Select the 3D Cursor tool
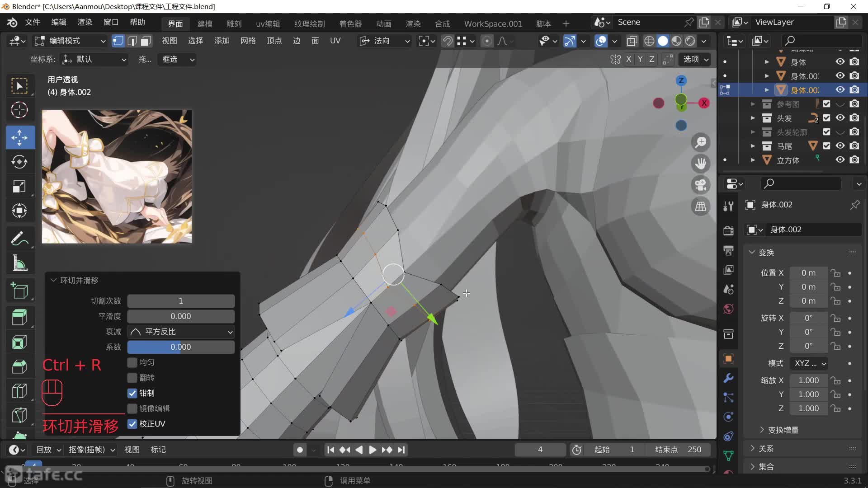 (19, 110)
